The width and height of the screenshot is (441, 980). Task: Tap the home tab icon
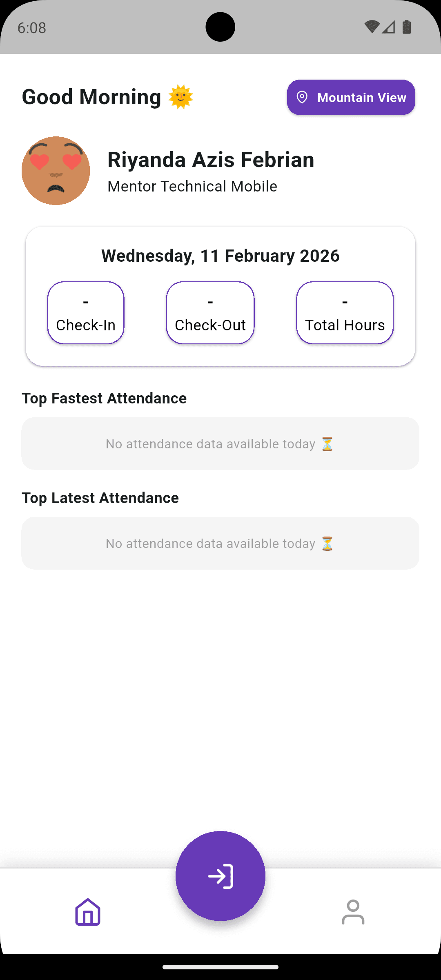[88, 912]
